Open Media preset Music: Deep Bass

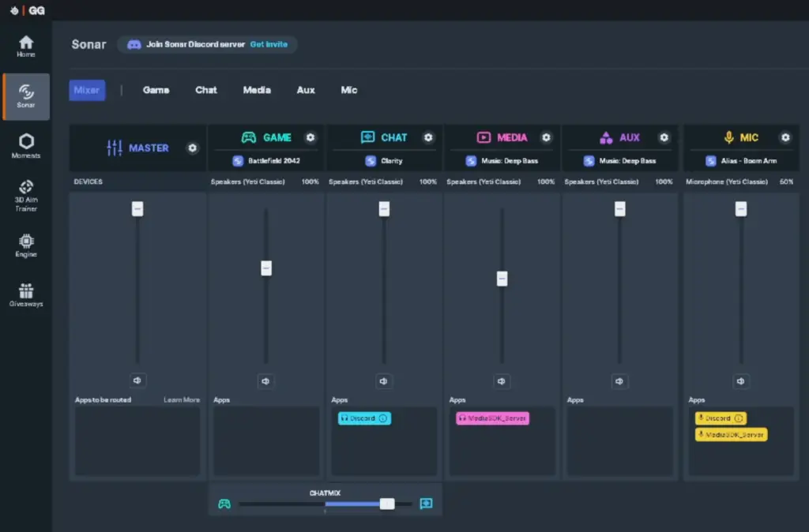(502, 161)
